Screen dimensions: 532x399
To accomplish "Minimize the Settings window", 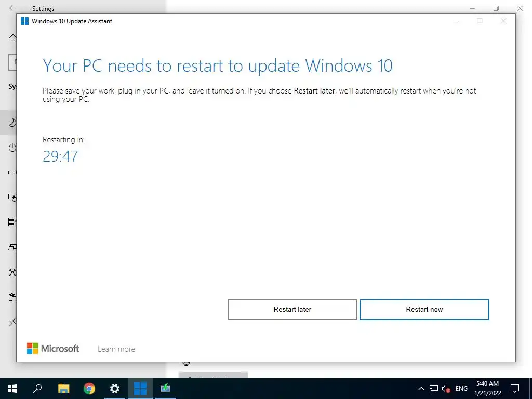I will tap(472, 8).
